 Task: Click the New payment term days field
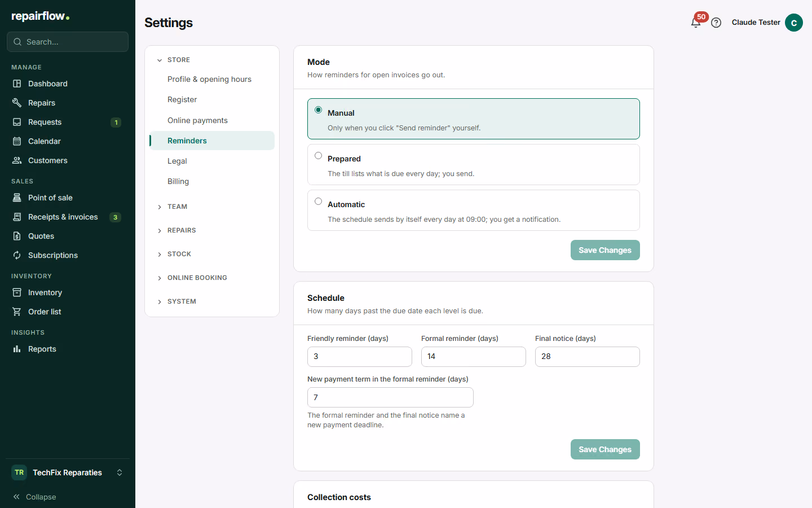tap(390, 397)
